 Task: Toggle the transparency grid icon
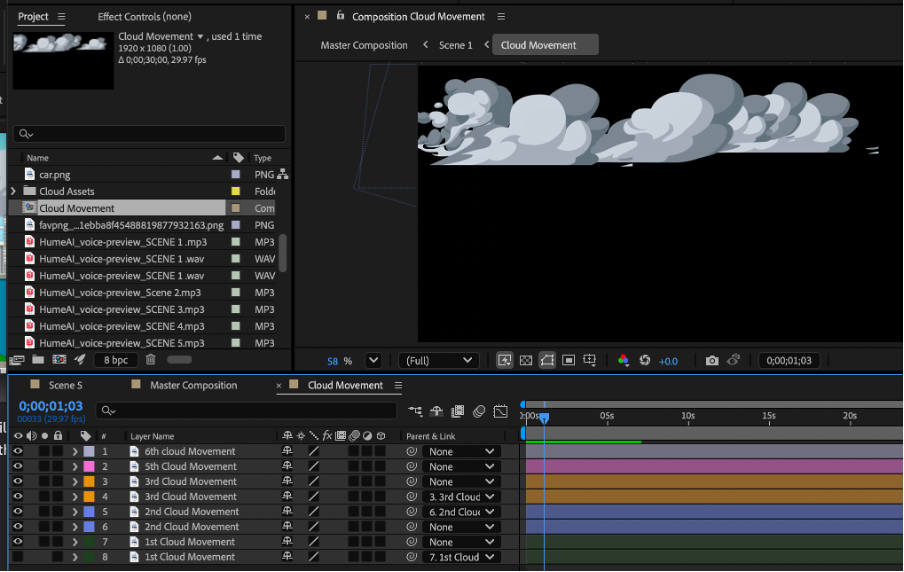tap(526, 360)
